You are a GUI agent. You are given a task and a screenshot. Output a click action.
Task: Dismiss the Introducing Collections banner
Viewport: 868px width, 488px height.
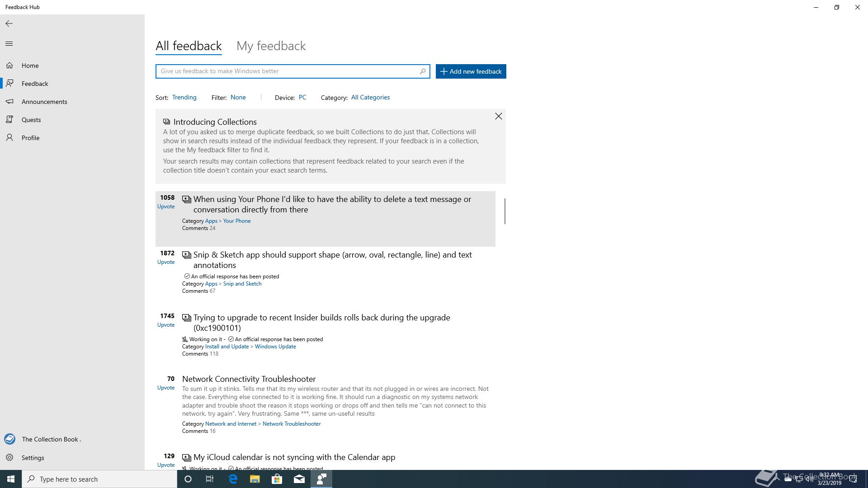498,117
